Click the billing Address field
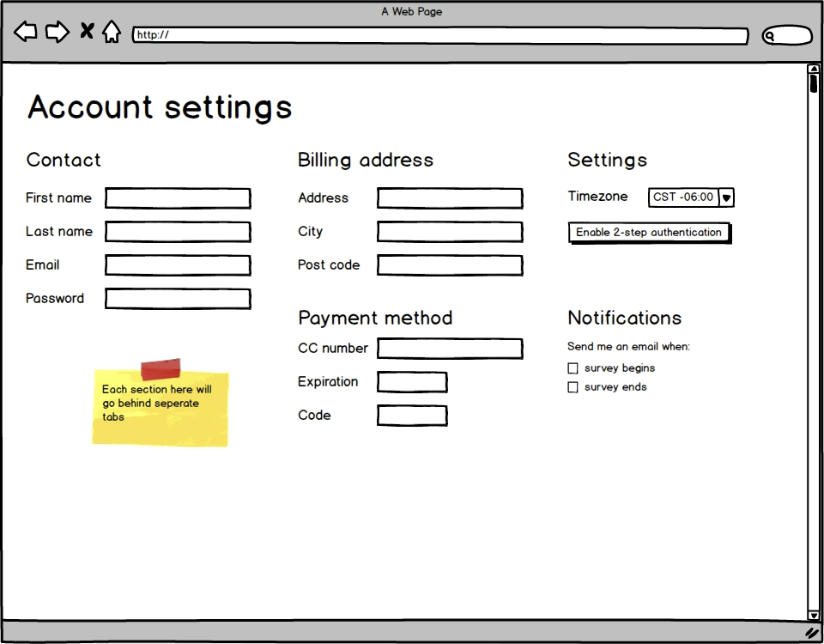Image resolution: width=824 pixels, height=644 pixels. pyautogui.click(x=450, y=198)
